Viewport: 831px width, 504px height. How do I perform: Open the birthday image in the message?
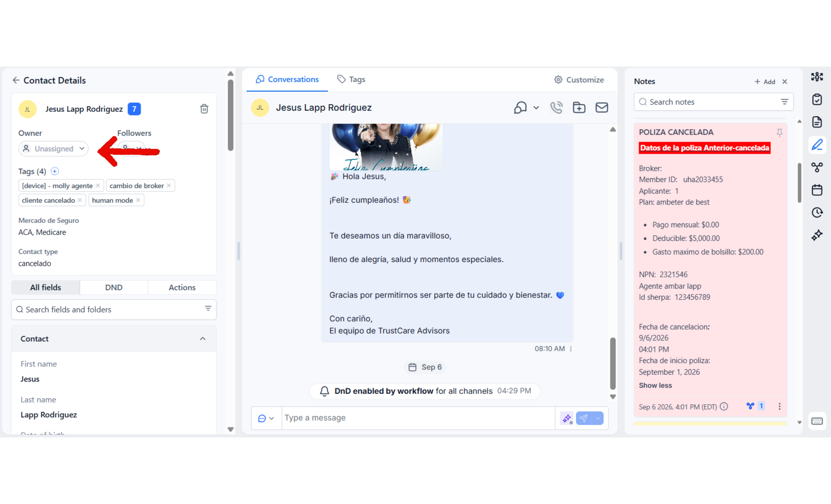click(x=386, y=147)
